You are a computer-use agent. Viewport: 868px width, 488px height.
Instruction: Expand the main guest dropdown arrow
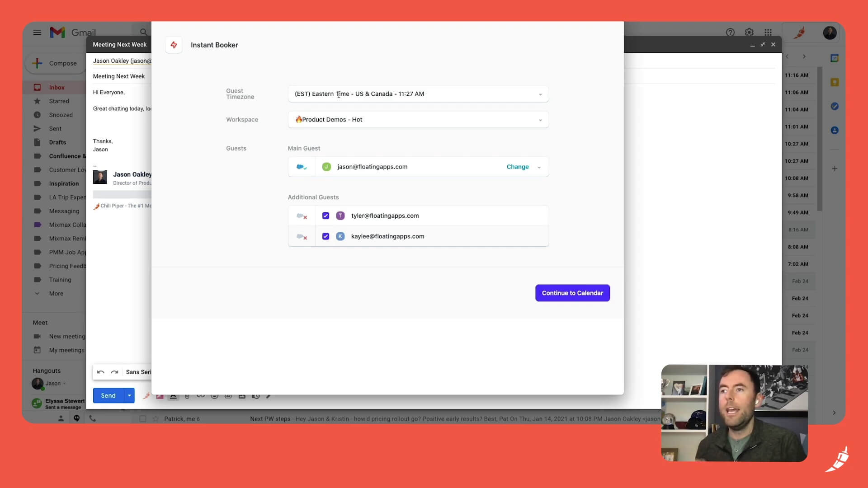[539, 167]
